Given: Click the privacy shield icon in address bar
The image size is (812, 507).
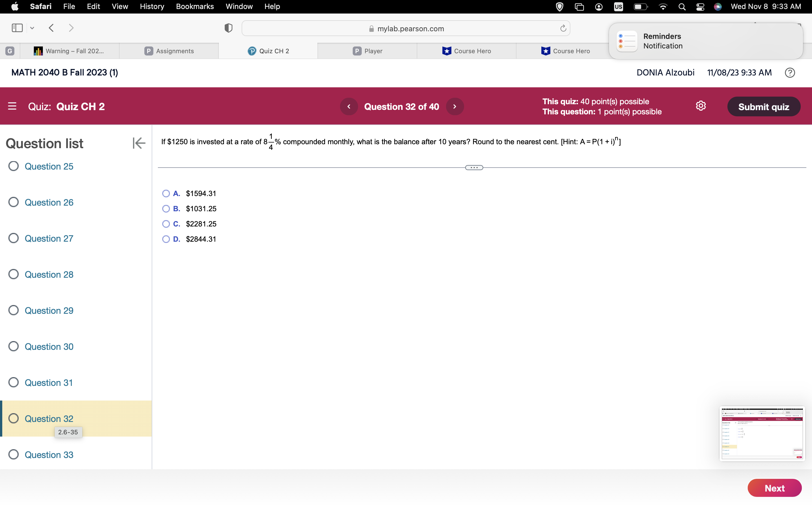Looking at the screenshot, I should 228,28.
